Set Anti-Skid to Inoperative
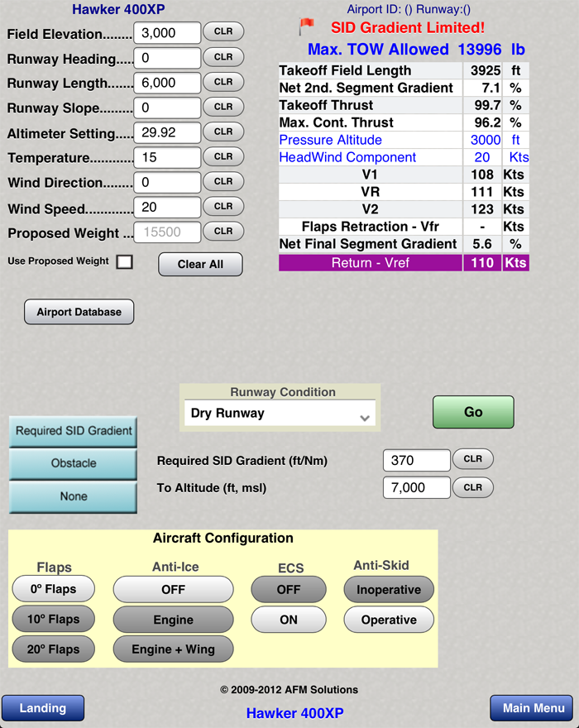Viewport: 579px width, 728px height. tap(389, 590)
